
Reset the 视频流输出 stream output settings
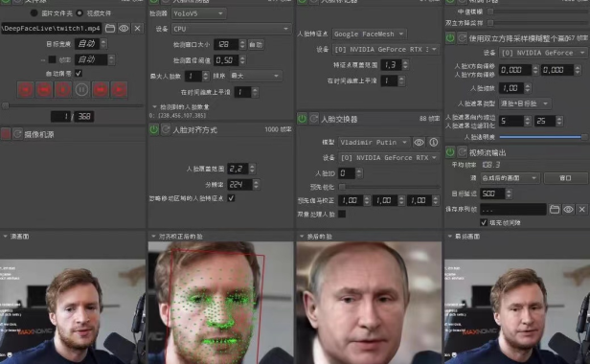click(462, 152)
